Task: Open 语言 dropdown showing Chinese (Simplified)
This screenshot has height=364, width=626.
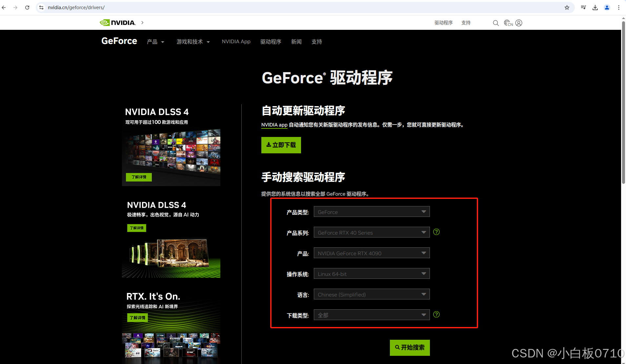Action: click(372, 294)
